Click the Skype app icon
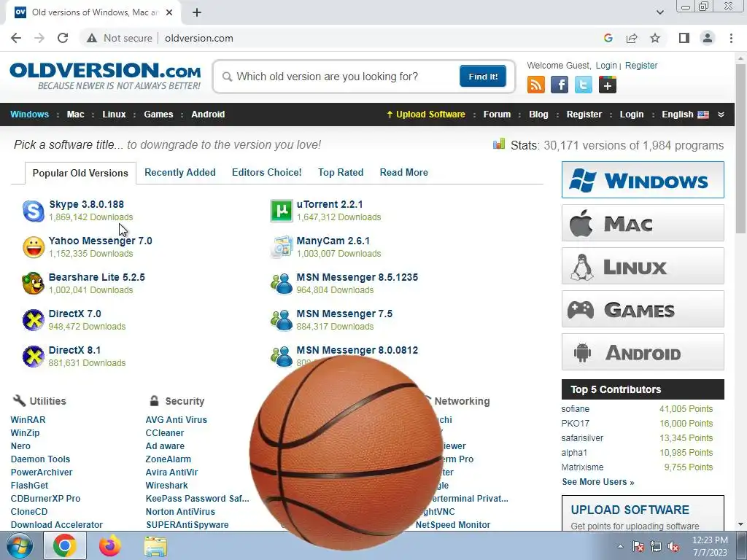 tap(34, 211)
